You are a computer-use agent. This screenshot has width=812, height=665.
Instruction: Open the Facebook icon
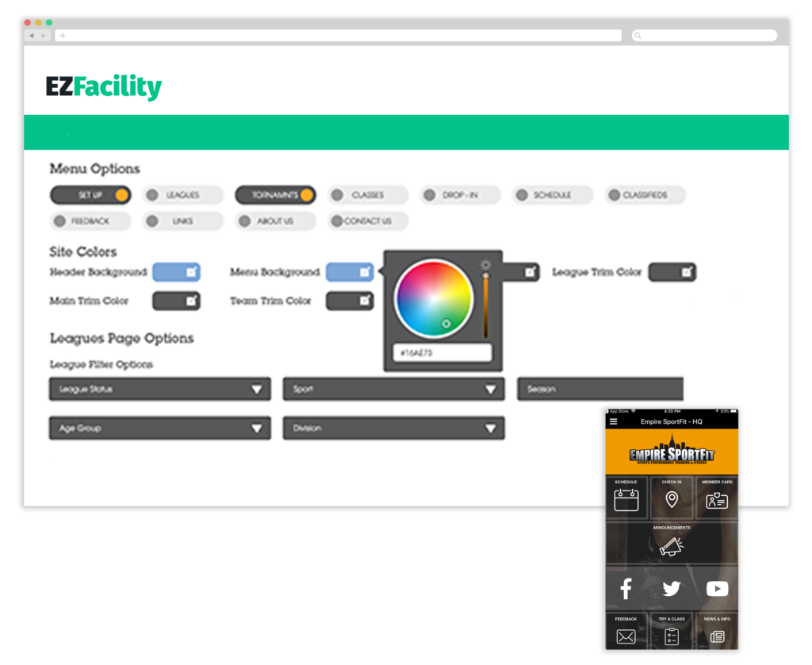[626, 589]
